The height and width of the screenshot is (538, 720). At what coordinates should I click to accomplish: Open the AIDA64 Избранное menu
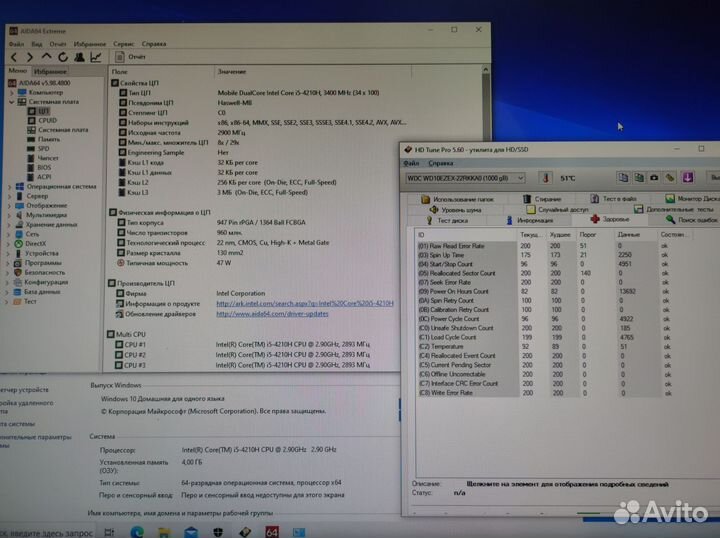pyautogui.click(x=90, y=44)
